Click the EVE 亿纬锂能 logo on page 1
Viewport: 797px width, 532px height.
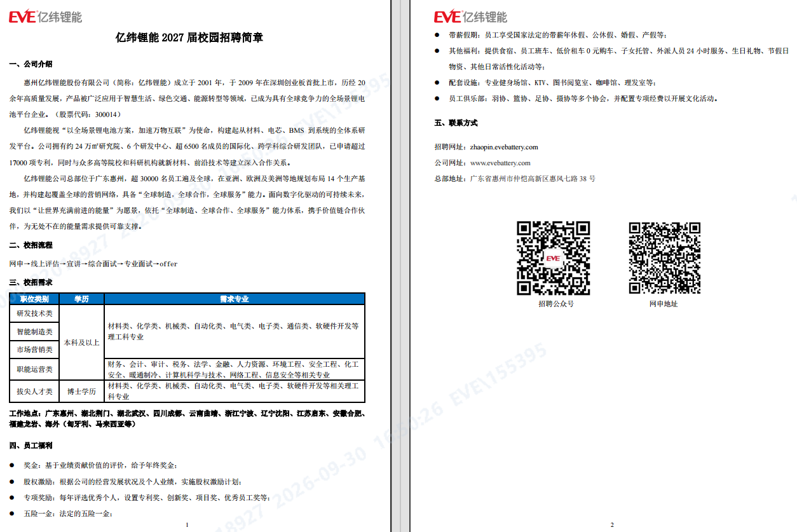pyautogui.click(x=45, y=17)
